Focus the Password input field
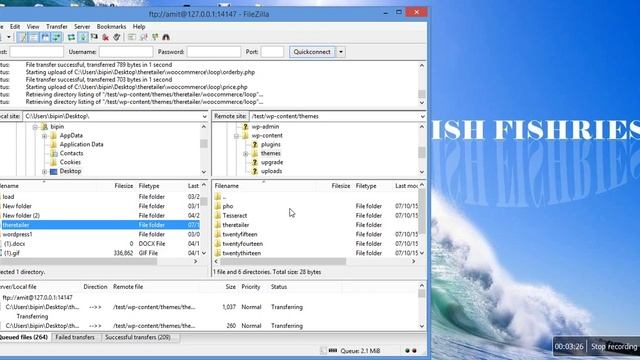Viewport: 640px width, 360px height. pos(214,52)
